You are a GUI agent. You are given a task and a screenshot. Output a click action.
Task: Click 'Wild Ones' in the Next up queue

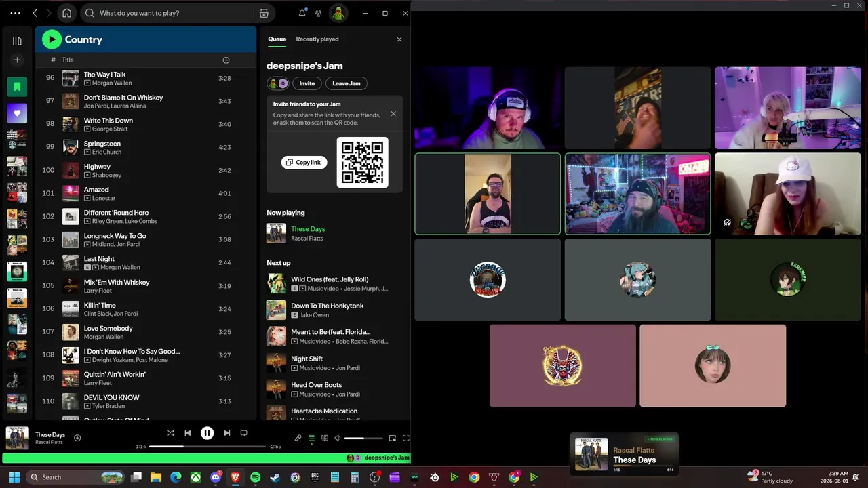[330, 279]
